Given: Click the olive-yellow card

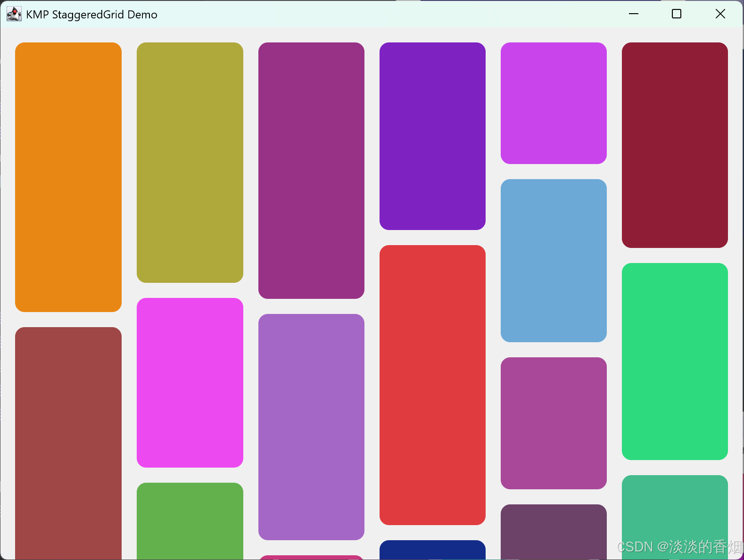Looking at the screenshot, I should (x=190, y=163).
